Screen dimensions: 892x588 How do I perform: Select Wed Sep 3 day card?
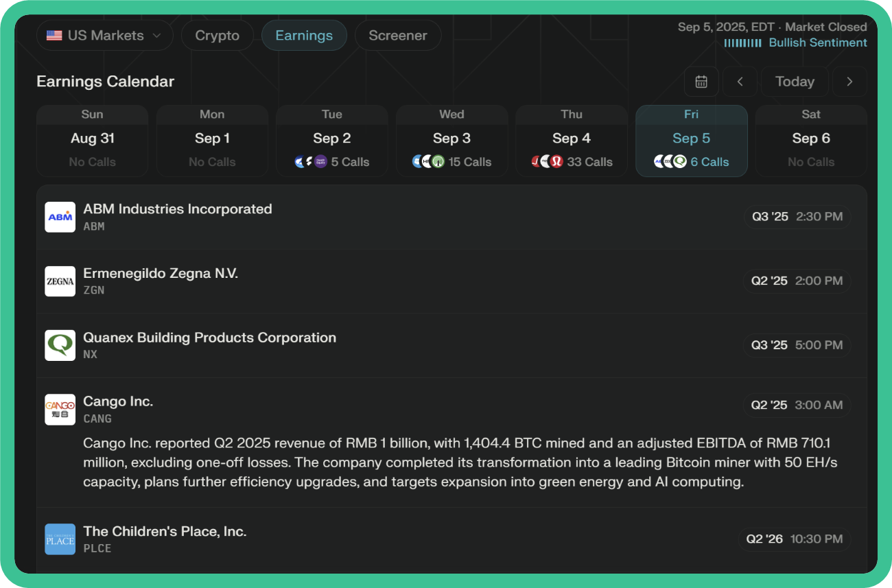point(451,141)
